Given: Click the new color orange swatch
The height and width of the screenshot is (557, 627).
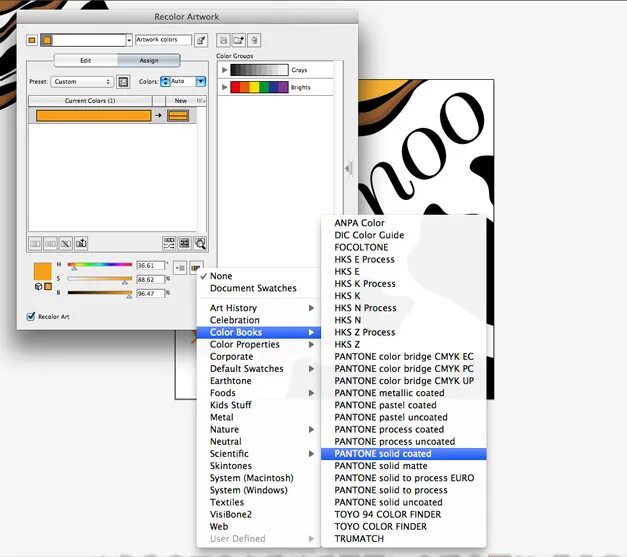Looking at the screenshot, I should click(x=178, y=116).
